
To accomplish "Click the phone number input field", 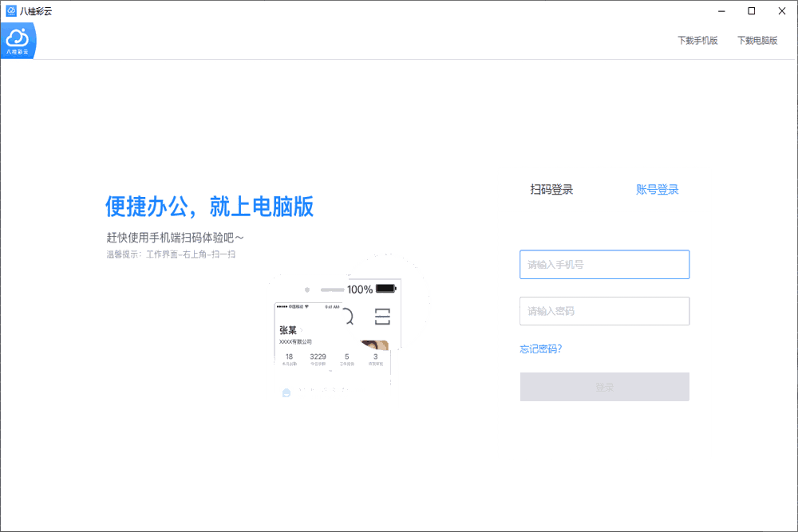I will click(604, 264).
